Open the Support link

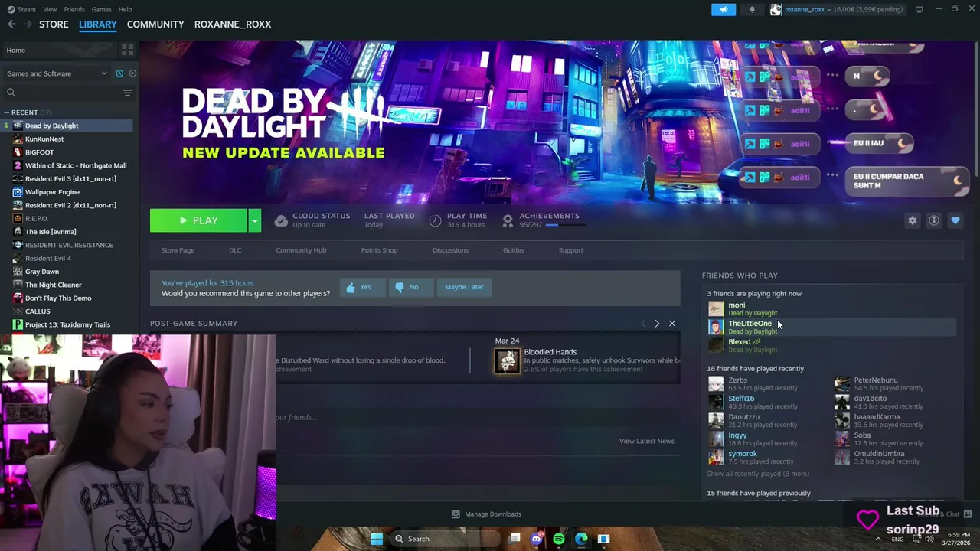pos(570,250)
